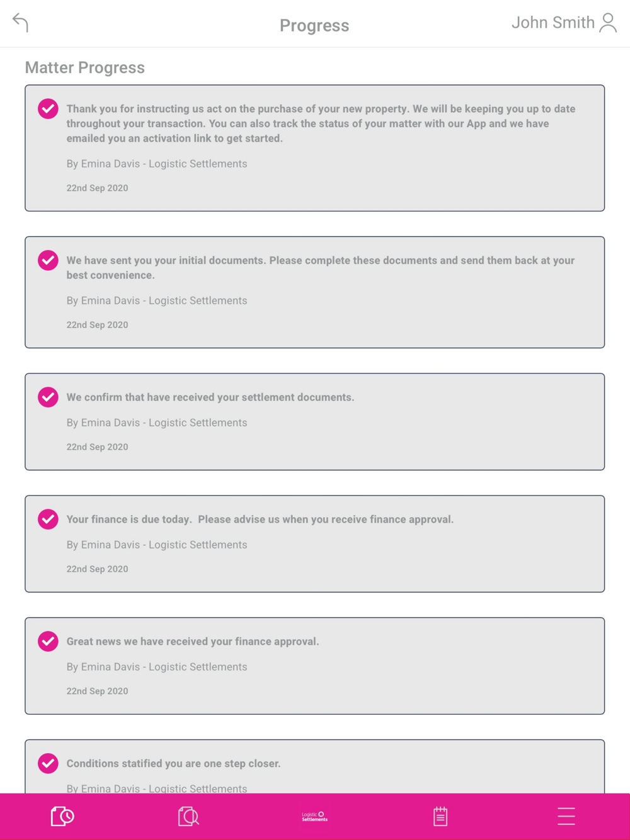The image size is (630, 840).
Task: Click the Matter Progress heading
Action: [x=85, y=67]
